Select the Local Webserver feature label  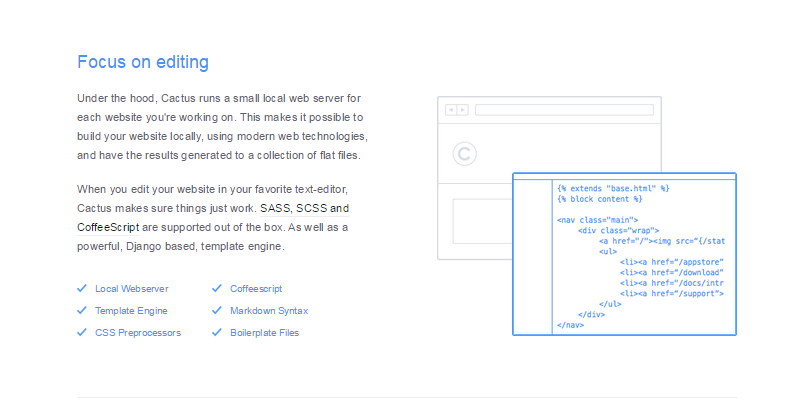[132, 288]
